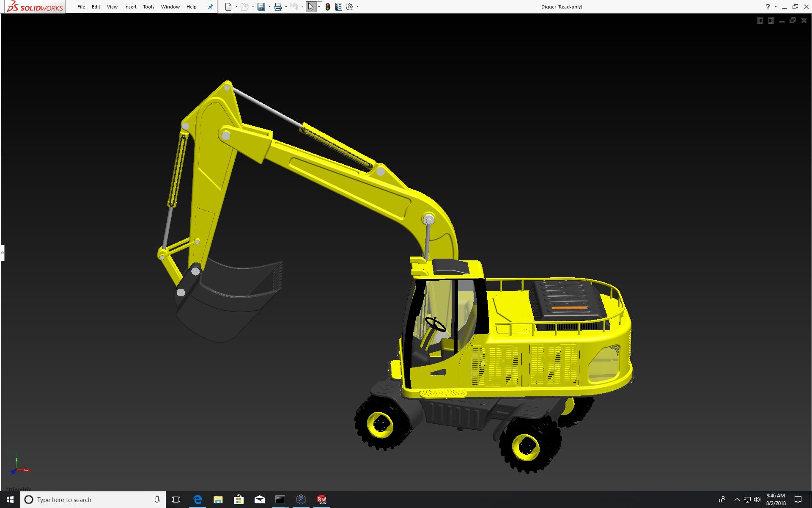This screenshot has height=508, width=812.
Task: Open the Insert menu
Action: tap(130, 7)
